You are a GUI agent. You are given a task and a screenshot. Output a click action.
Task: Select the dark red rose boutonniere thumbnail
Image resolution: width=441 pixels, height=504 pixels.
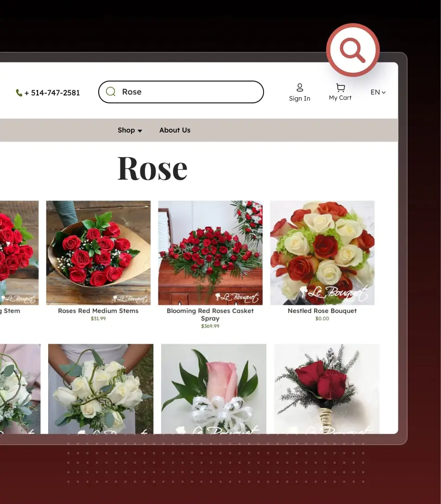pos(327,389)
